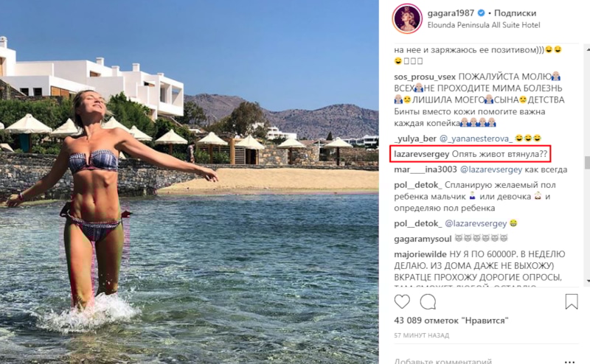Click @lazarevsergey mention in mar___ina3003 reply
This screenshot has width=590, height=364.
coord(491,169)
